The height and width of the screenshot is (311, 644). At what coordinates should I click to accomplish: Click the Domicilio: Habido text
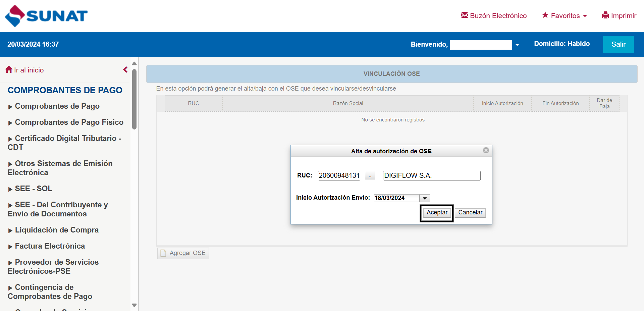click(562, 44)
